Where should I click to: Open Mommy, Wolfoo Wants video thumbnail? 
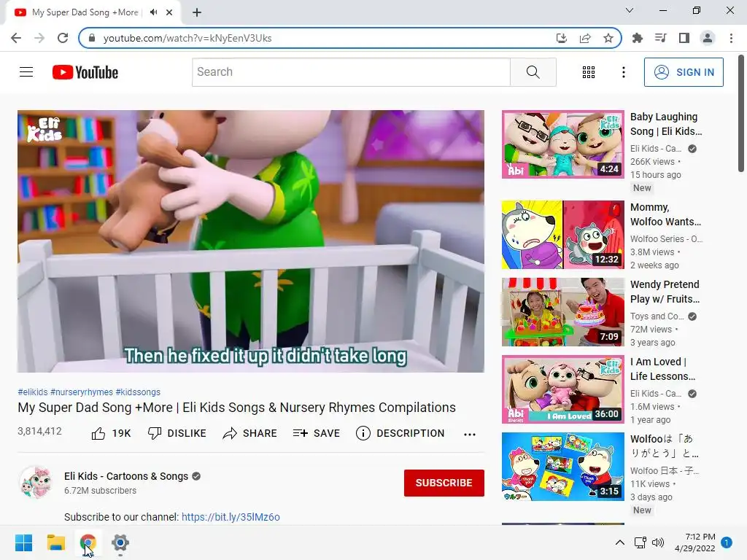point(562,235)
